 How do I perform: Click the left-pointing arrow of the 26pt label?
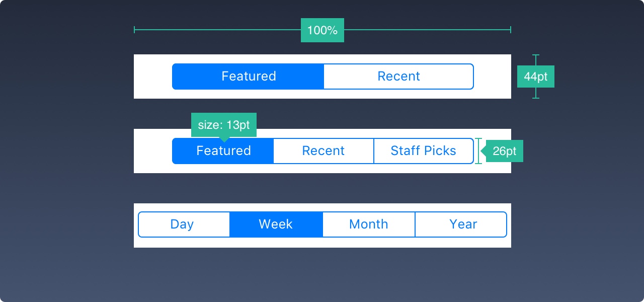tap(483, 151)
